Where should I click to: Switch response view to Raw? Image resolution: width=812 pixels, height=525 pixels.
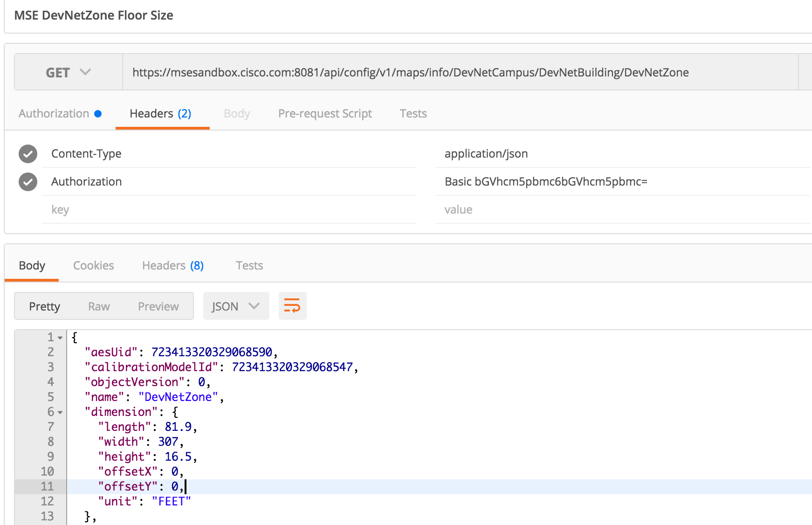pos(99,306)
